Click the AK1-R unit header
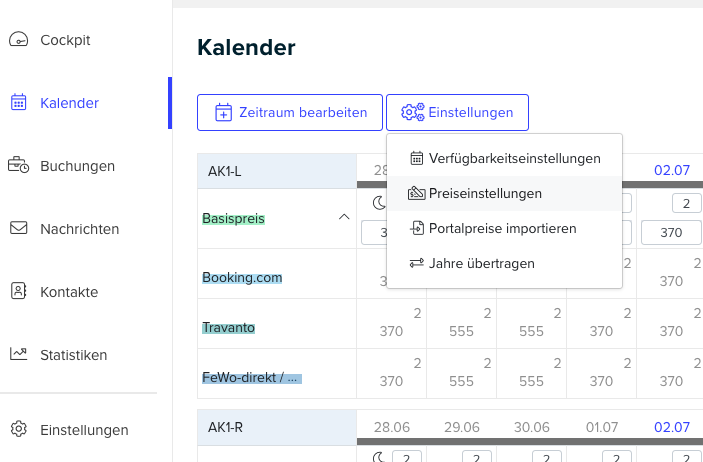This screenshot has width=703, height=462. 225,426
